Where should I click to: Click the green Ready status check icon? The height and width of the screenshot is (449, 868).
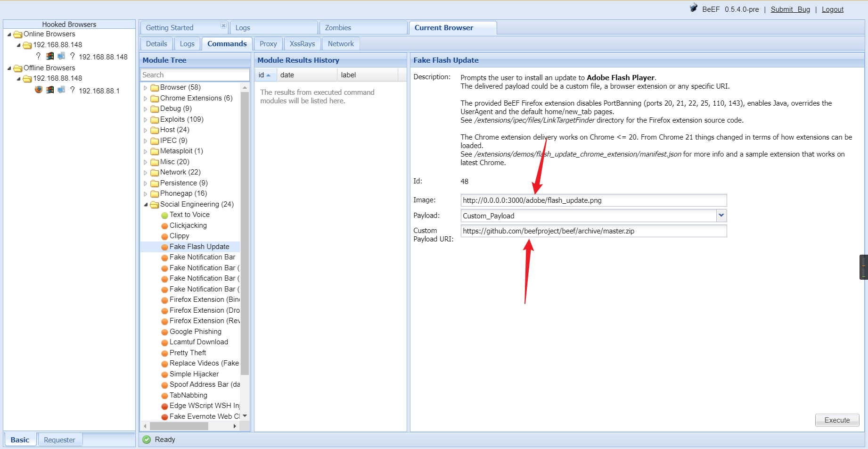pyautogui.click(x=147, y=440)
